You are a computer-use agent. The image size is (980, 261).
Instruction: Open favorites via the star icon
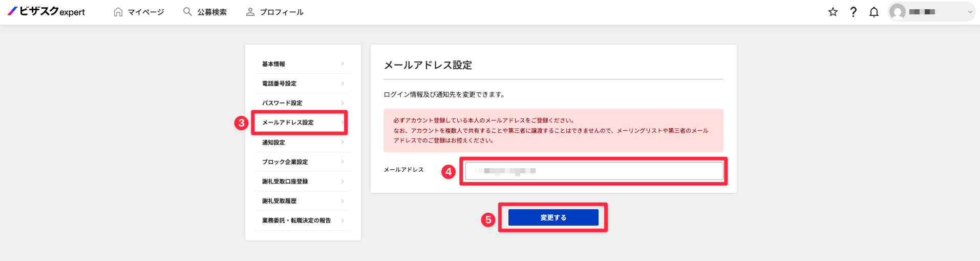click(833, 12)
